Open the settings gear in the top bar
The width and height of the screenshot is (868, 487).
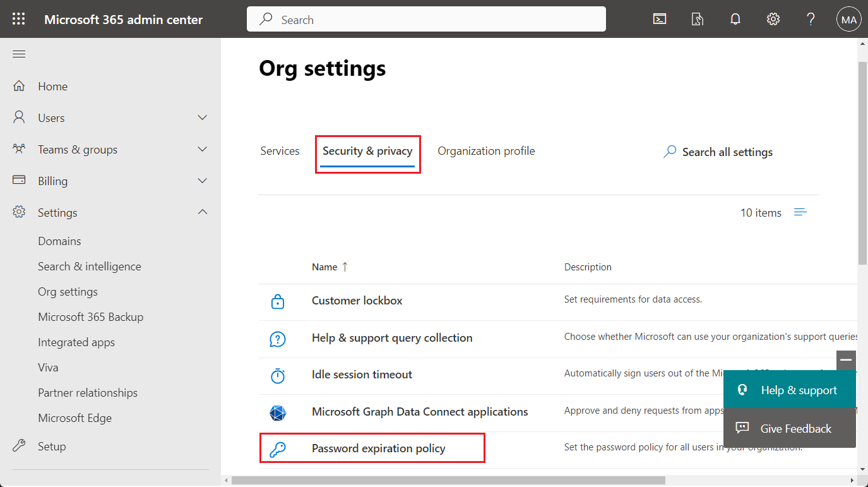[773, 19]
